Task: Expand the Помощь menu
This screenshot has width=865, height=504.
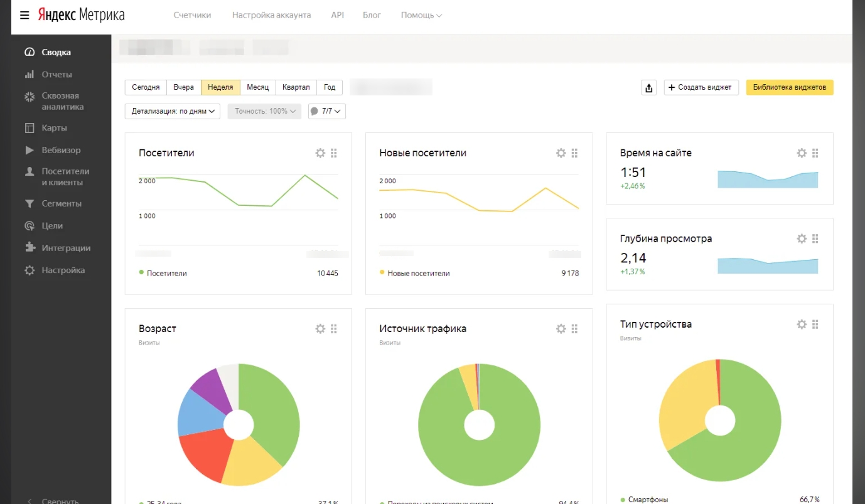Action: (x=421, y=15)
